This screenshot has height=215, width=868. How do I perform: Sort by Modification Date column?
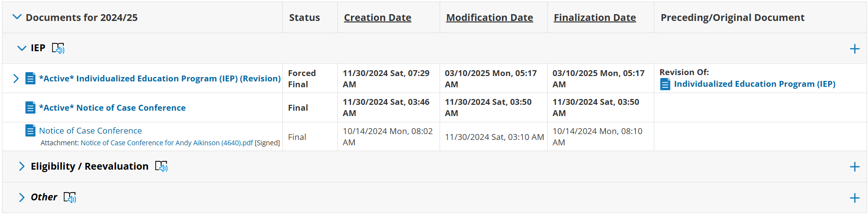point(489,18)
